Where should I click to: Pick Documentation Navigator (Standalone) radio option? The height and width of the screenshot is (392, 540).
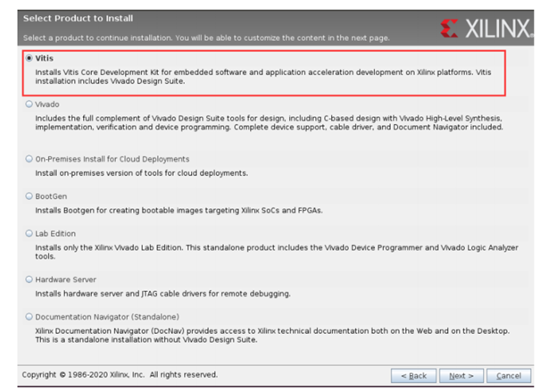tap(29, 316)
